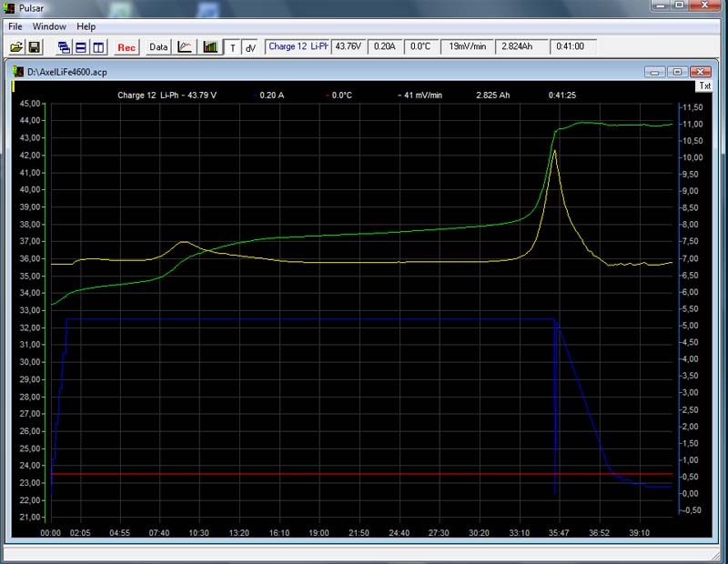The width and height of the screenshot is (728, 564).
Task: Open a file with the folder icon
Action: (x=16, y=47)
